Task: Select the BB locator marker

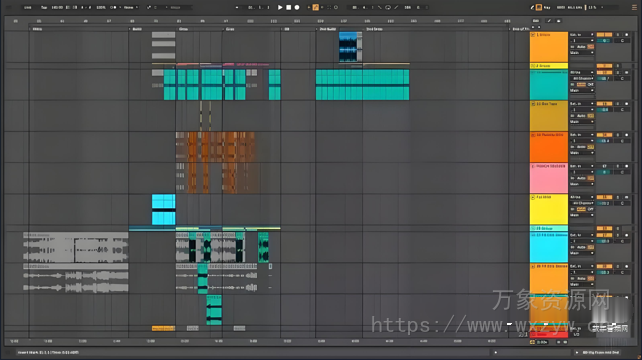Action: [286, 29]
